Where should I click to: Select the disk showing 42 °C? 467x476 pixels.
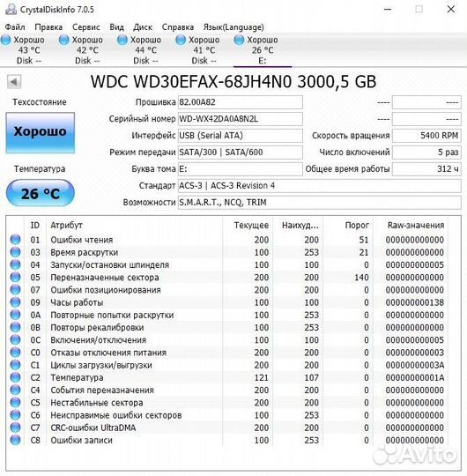pyautogui.click(x=87, y=50)
